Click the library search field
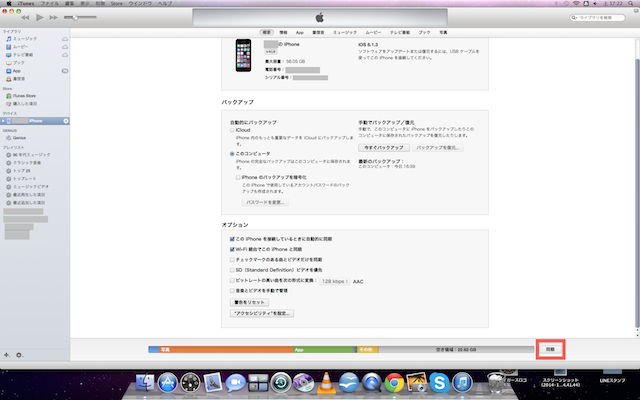This screenshot has width=640, height=400. [x=598, y=18]
